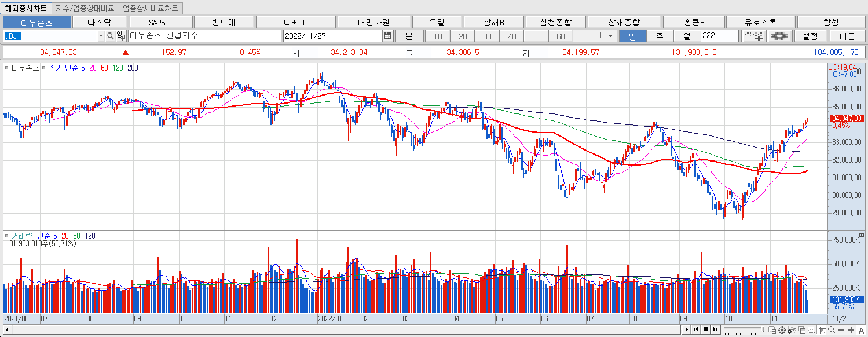Click the horizontal chart scrollbar track
Viewport: 868px width, 337px height.
tap(346, 329)
